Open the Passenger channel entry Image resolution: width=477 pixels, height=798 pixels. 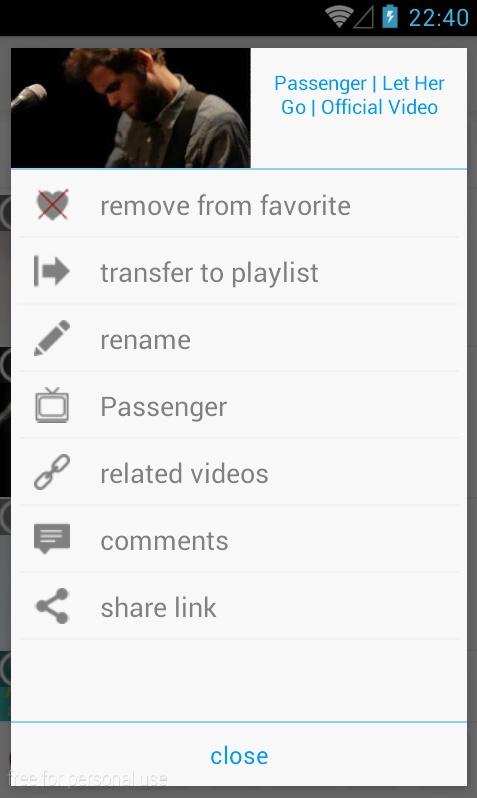pyautogui.click(x=239, y=406)
